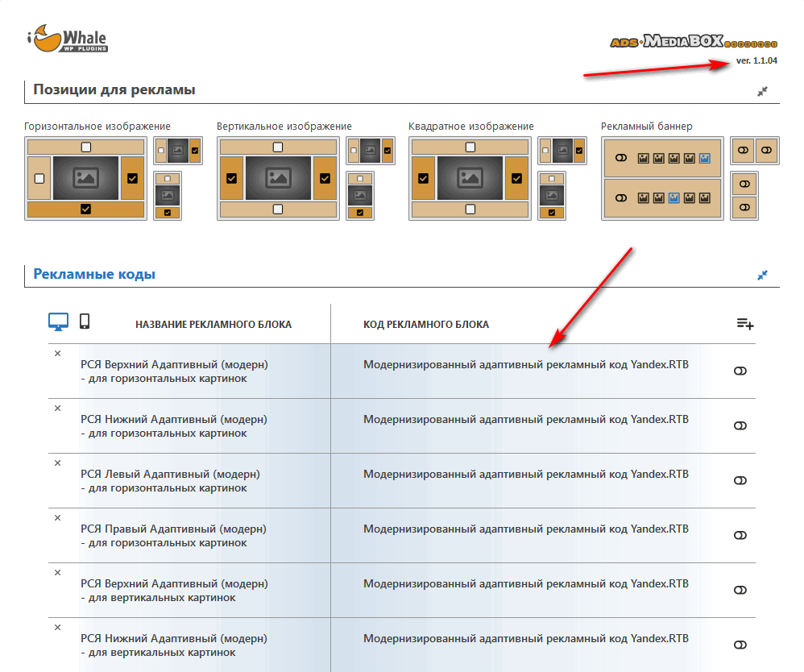804x672 pixels.
Task: Click link icon in lower Рекламный баннер row
Action: [620, 197]
